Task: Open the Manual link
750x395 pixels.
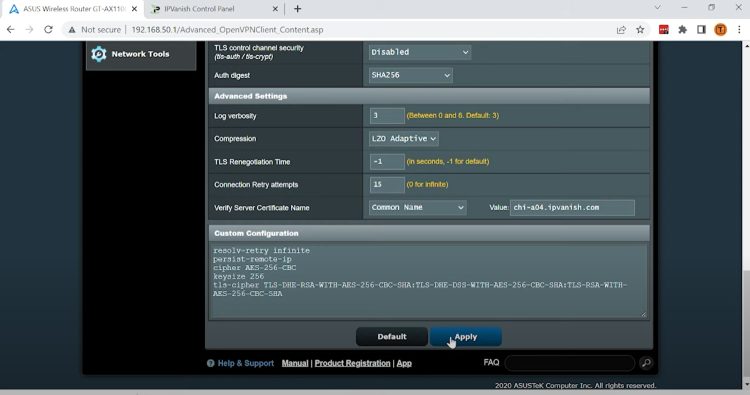Action: (x=295, y=363)
